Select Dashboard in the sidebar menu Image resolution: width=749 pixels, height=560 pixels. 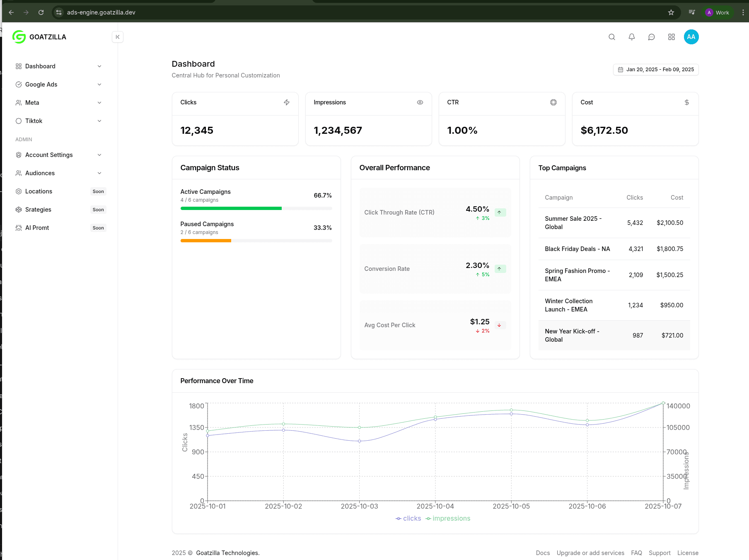[x=40, y=66]
